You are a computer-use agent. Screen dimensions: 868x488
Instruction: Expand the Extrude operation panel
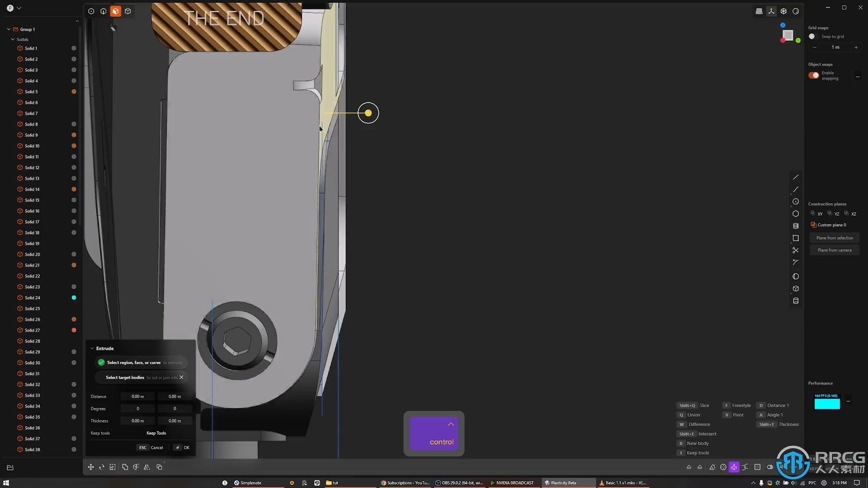(x=92, y=348)
